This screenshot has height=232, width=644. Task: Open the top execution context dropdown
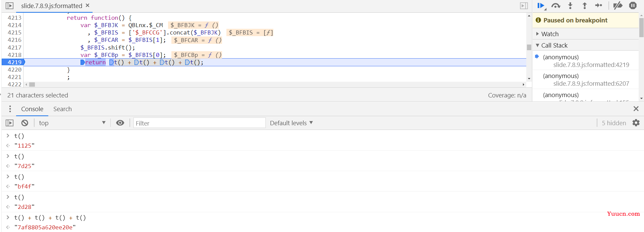[72, 123]
